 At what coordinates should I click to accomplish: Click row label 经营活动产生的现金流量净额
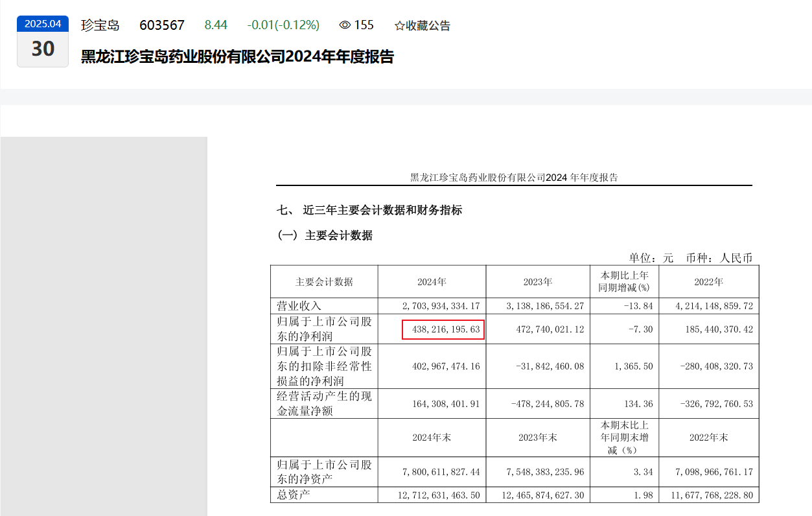(x=324, y=403)
